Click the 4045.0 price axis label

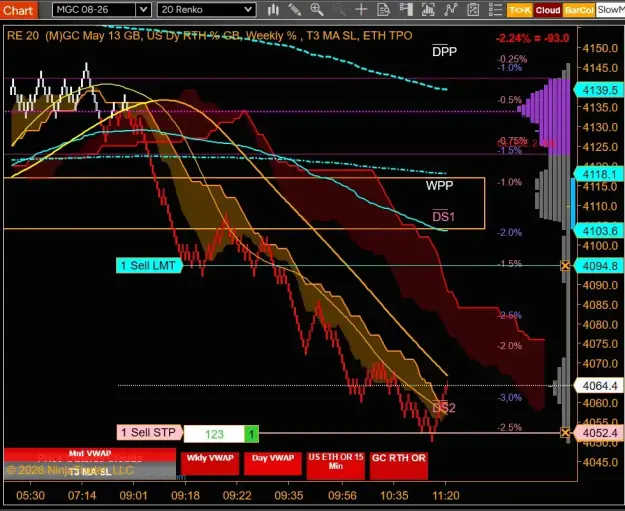pyautogui.click(x=600, y=462)
